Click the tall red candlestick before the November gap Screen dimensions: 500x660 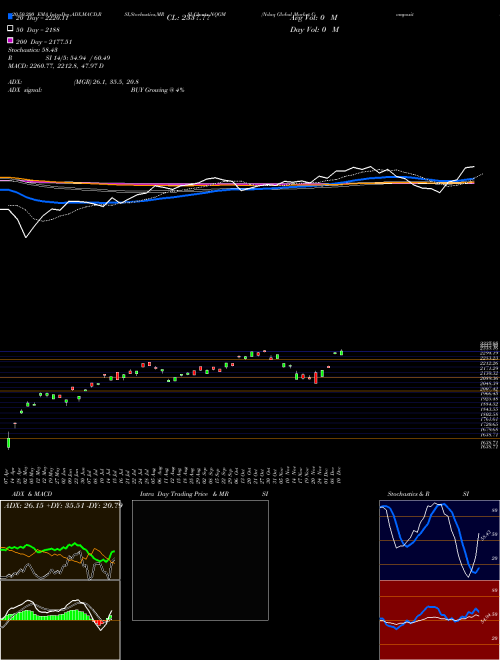(316, 378)
